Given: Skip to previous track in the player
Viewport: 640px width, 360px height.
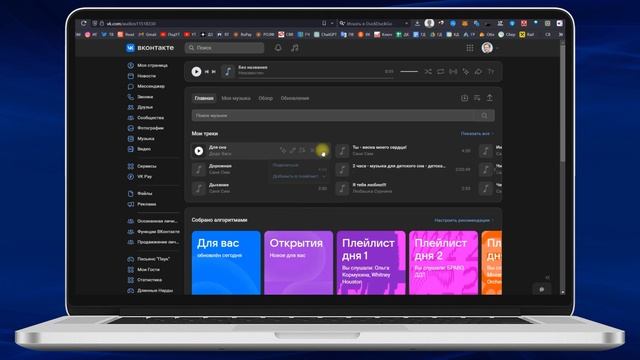Looking at the screenshot, I should pyautogui.click(x=207, y=72).
